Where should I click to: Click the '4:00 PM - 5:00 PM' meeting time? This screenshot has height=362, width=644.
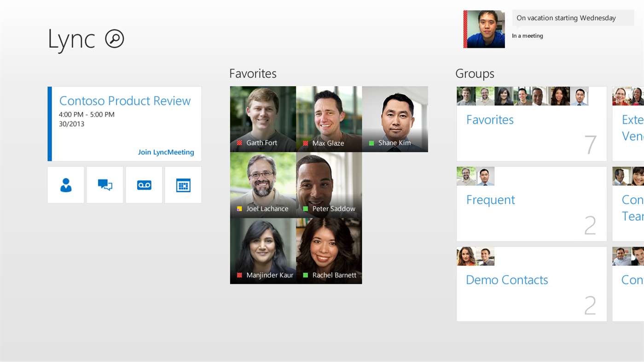point(87,115)
